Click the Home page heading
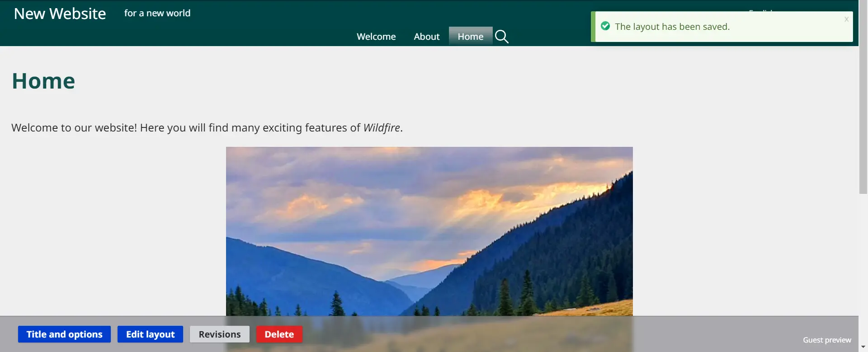 43,81
